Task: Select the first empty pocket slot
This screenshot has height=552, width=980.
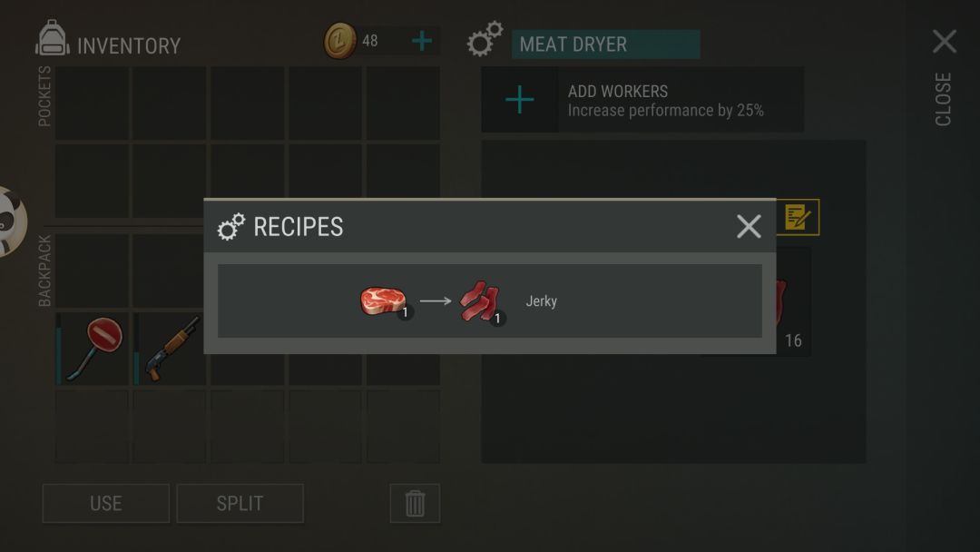Action: coord(93,103)
